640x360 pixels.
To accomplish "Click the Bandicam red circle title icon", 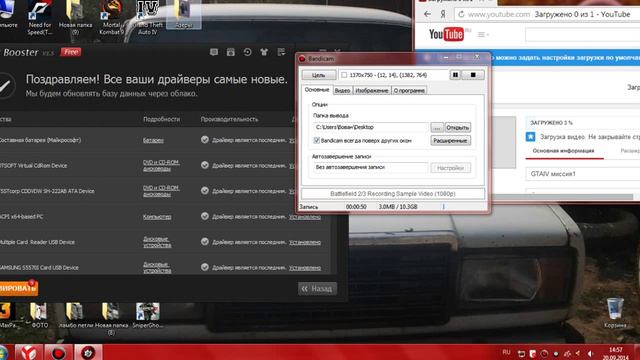I will coord(302,59).
